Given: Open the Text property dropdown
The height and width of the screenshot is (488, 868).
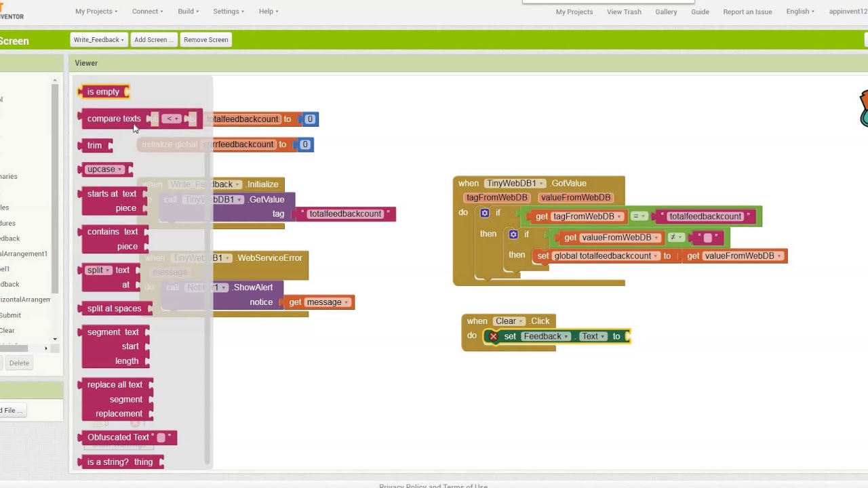Looking at the screenshot, I should (603, 336).
